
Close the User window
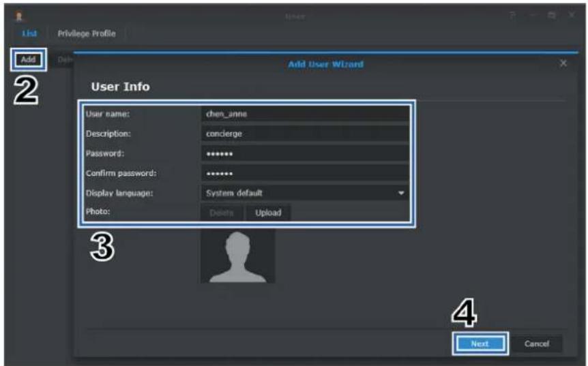tap(571, 15)
